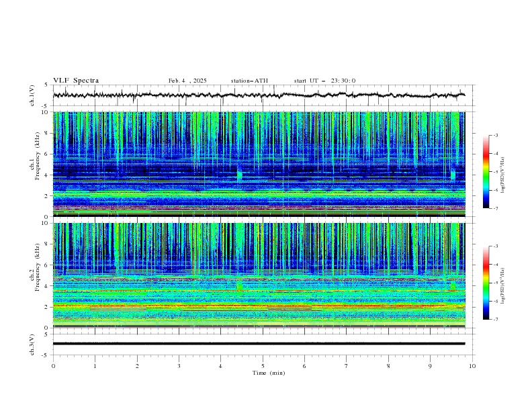Click the "2" kHz tick on ch.1 frequency axis

point(47,196)
